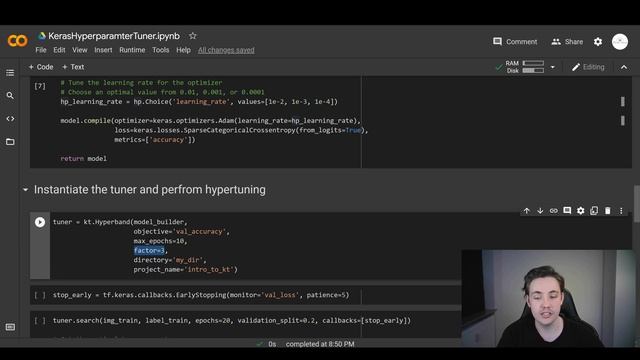Add a new Code cell
The width and height of the screenshot is (640, 360).
(x=41, y=67)
